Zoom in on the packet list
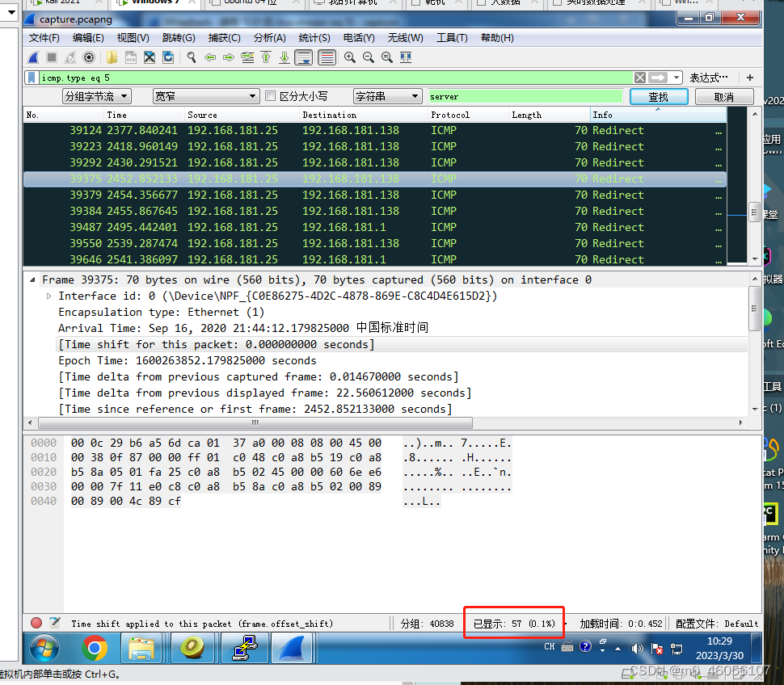 click(x=351, y=57)
